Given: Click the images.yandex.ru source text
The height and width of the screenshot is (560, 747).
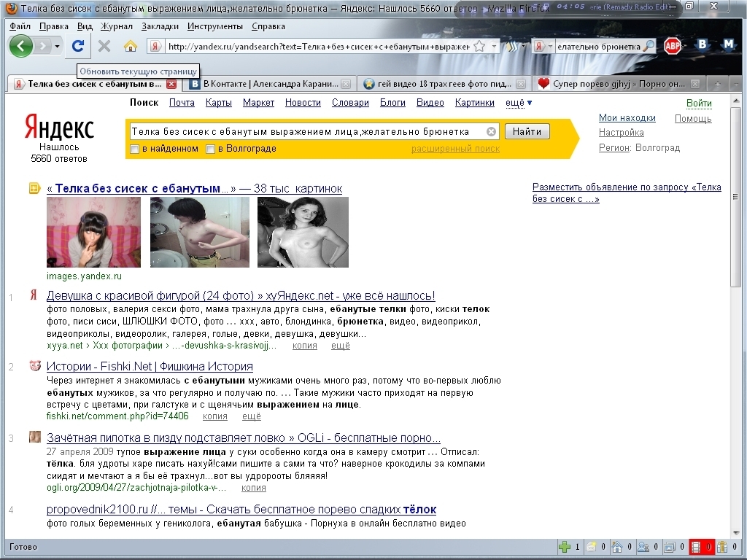Looking at the screenshot, I should tap(84, 276).
